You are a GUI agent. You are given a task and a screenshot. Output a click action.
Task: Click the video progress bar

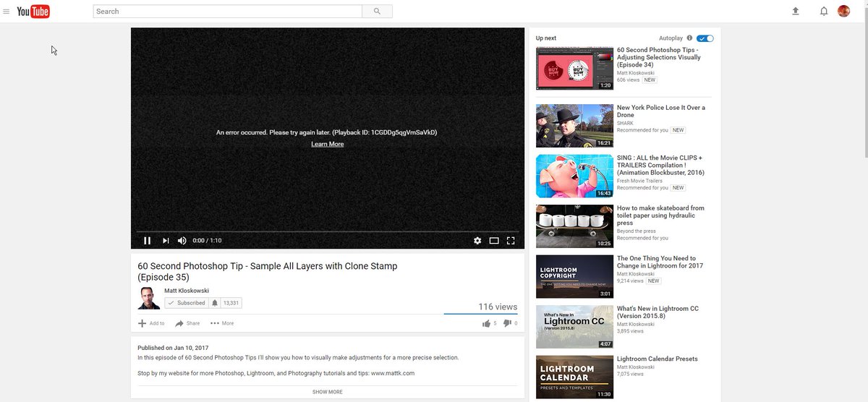coord(328,231)
